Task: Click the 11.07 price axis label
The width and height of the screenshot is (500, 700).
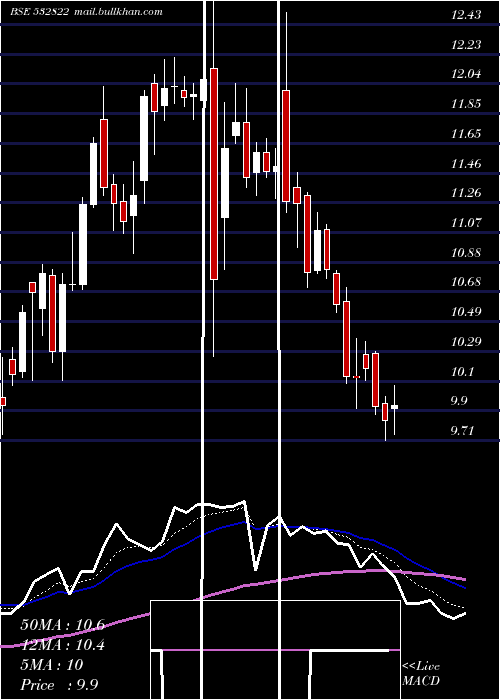Action: pyautogui.click(x=466, y=222)
